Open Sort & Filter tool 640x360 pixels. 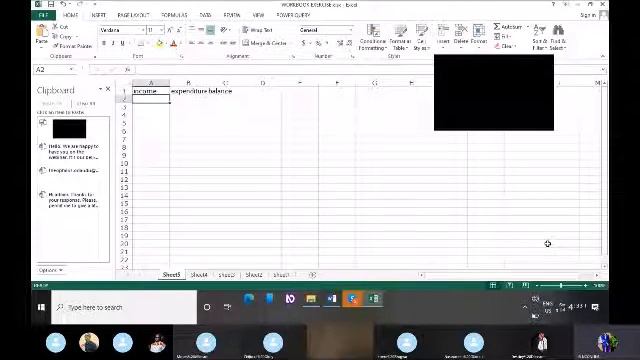(x=540, y=37)
